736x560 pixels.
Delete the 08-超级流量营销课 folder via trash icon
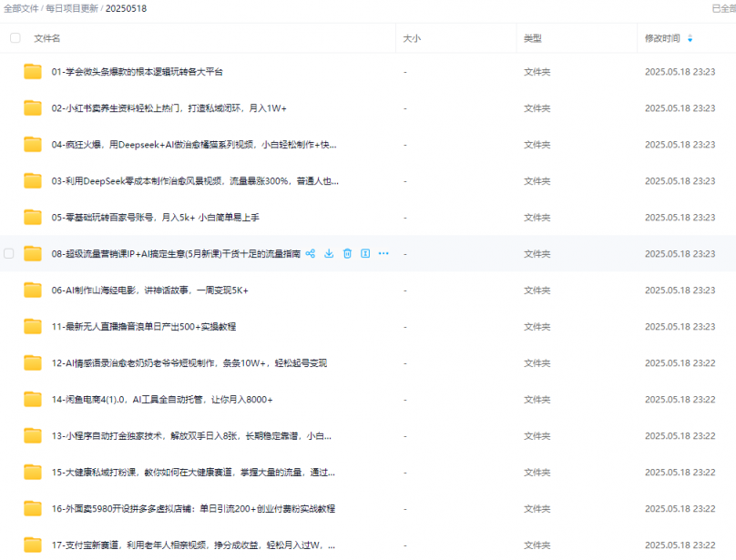click(x=347, y=253)
